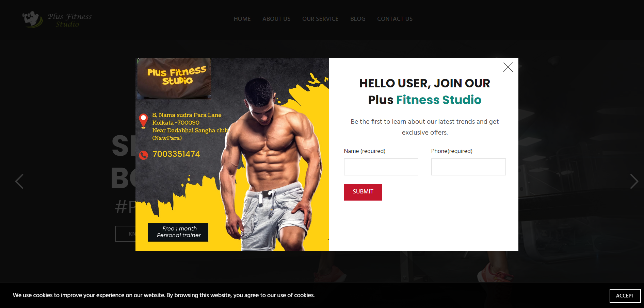Navigate to OUR SERVICE page
The image size is (644, 308).
coord(320,19)
